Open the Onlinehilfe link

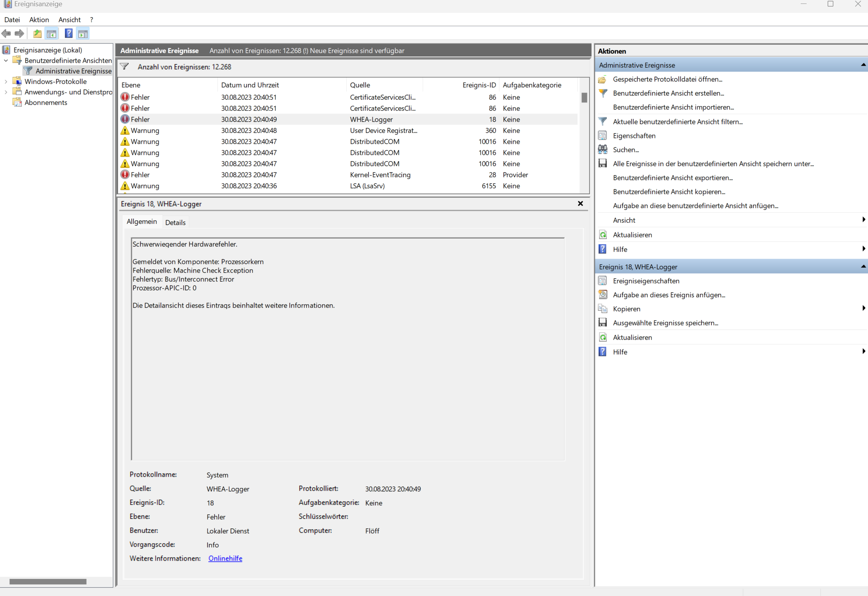(x=225, y=558)
